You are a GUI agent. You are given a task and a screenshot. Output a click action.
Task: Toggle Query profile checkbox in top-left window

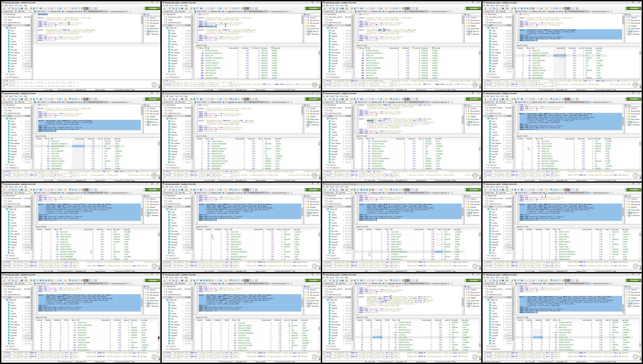[x=148, y=31]
